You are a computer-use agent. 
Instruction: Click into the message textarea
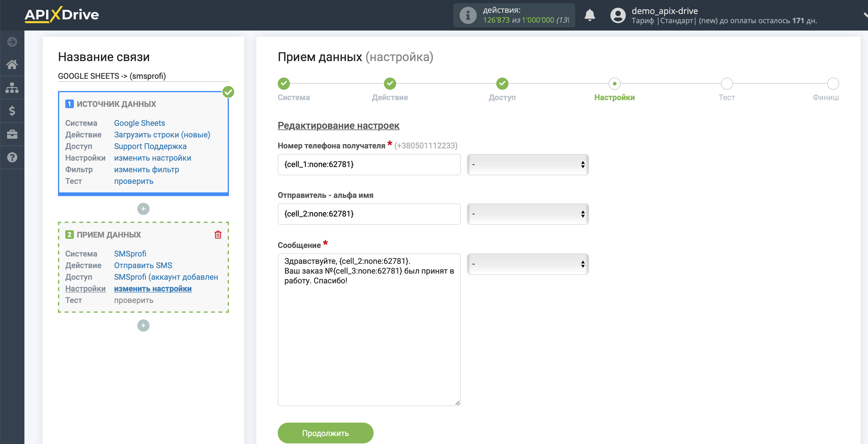(x=369, y=330)
